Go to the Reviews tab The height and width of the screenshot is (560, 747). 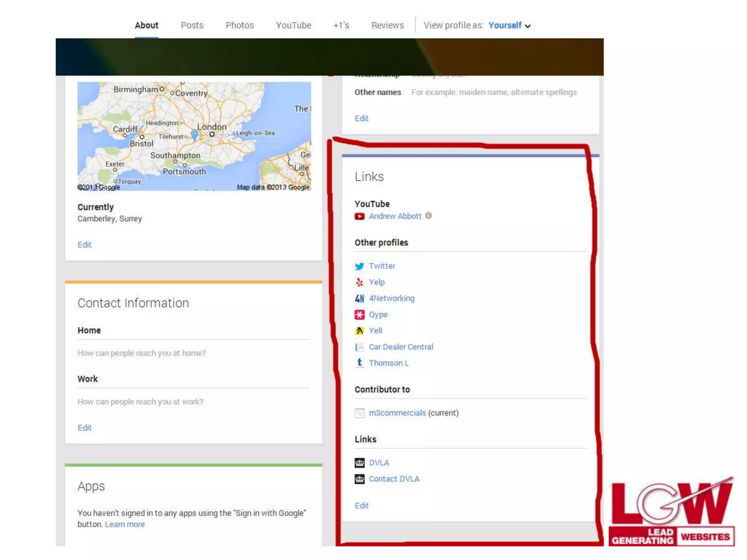click(387, 26)
